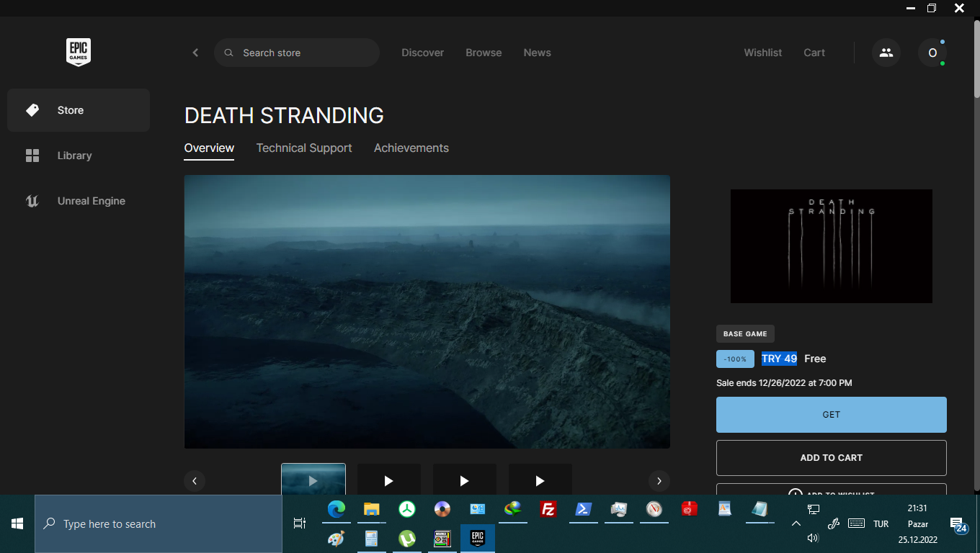Open PowerShell from the taskbar
This screenshot has height=553, width=980.
pyautogui.click(x=584, y=510)
